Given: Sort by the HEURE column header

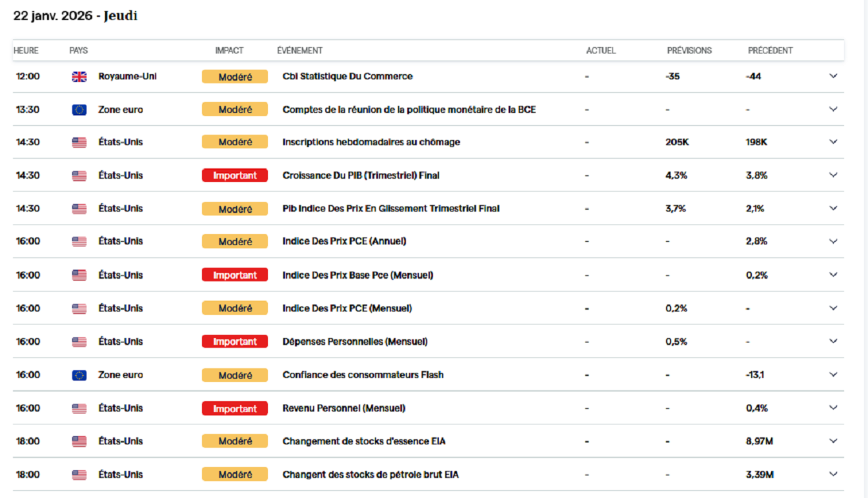Looking at the screenshot, I should coord(26,50).
